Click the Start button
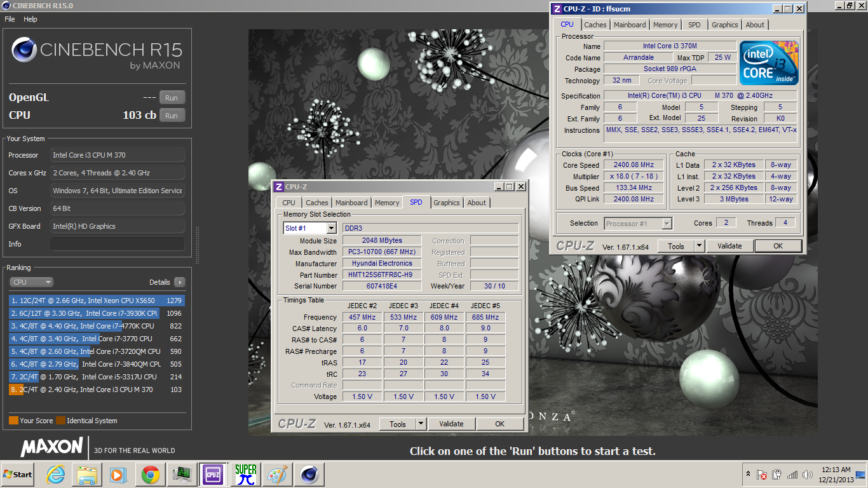This screenshot has width=868, height=488. click(x=18, y=474)
